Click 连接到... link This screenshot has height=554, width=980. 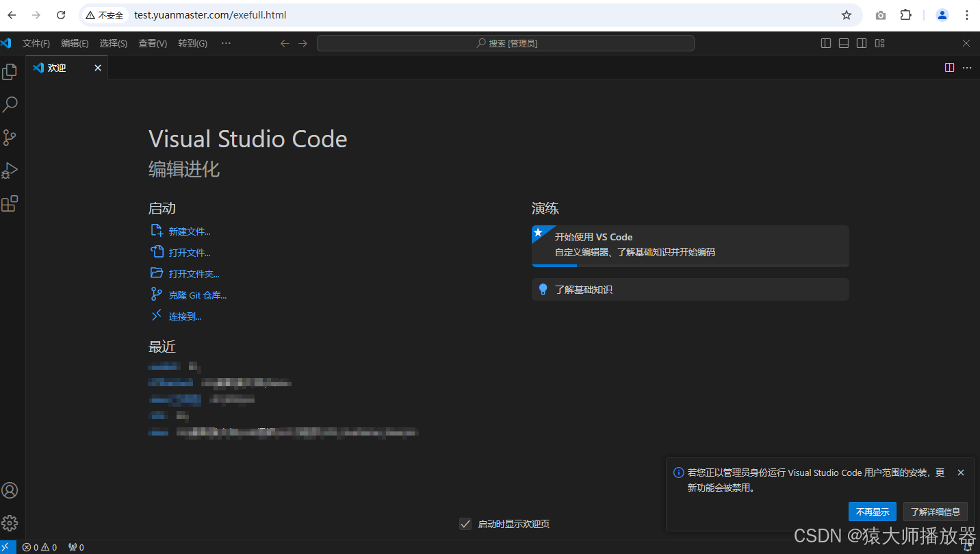(x=185, y=316)
